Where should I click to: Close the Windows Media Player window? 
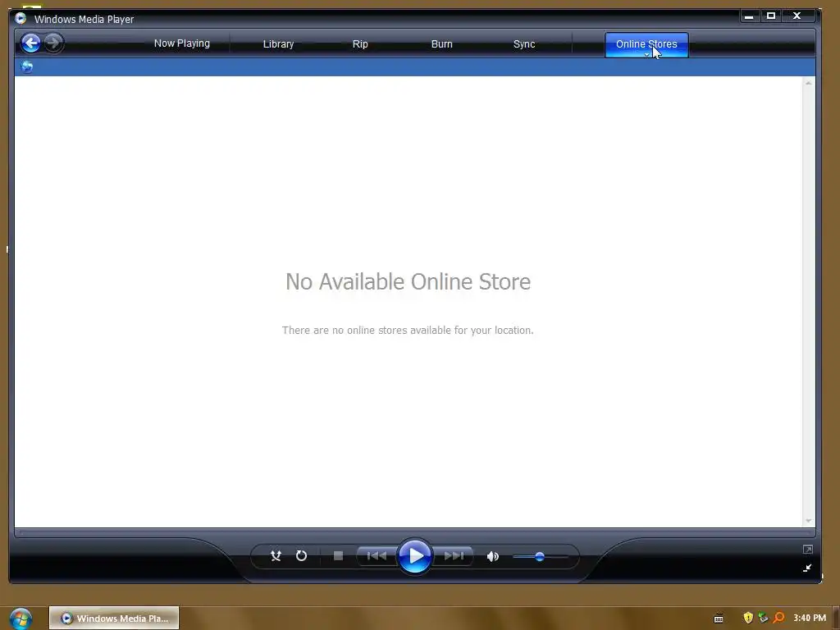797,16
